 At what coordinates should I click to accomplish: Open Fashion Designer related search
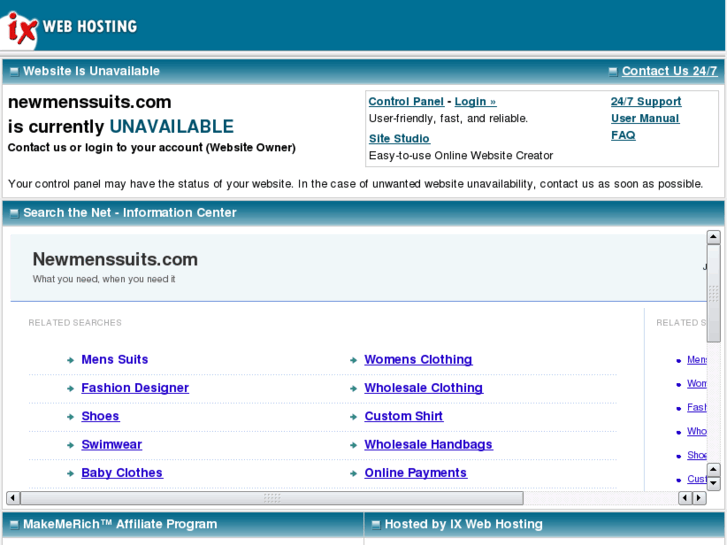tap(135, 388)
